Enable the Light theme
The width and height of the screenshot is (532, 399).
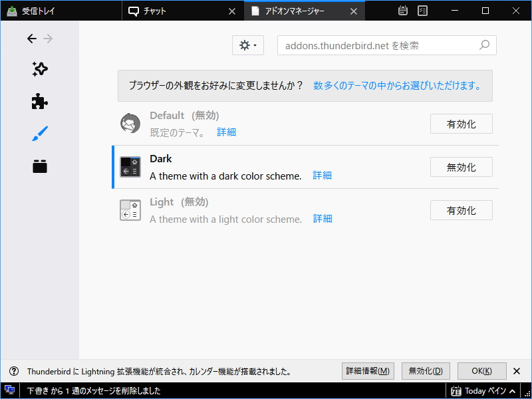coord(461,210)
